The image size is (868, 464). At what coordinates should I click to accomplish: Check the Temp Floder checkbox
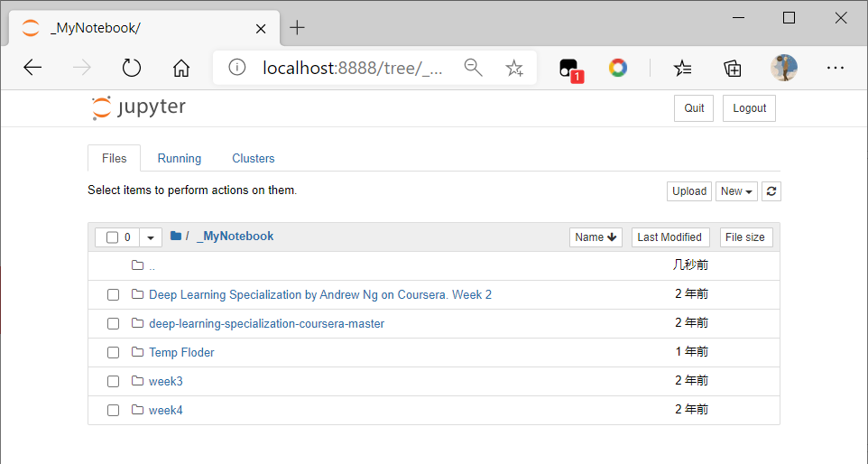click(113, 352)
